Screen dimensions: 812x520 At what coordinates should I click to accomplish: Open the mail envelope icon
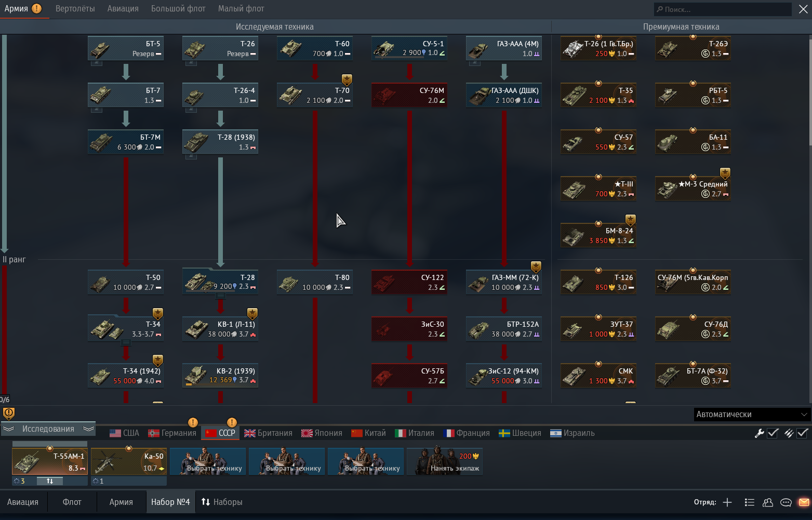point(804,502)
